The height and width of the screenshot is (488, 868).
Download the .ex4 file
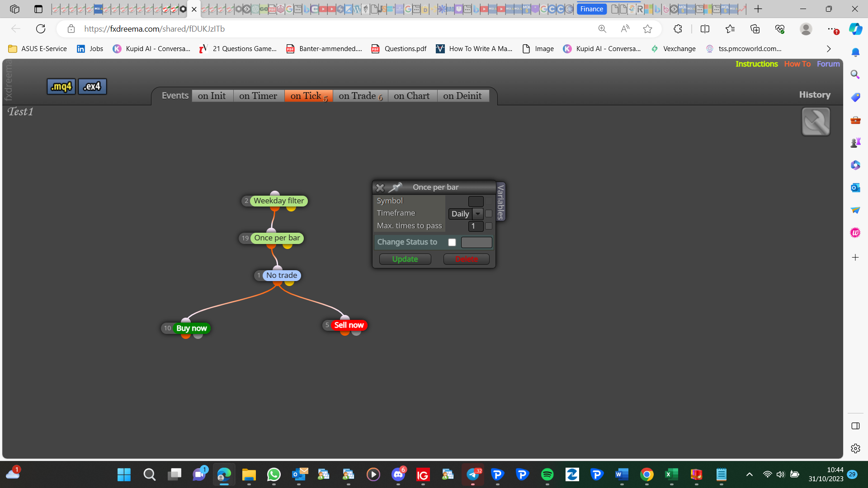(92, 86)
